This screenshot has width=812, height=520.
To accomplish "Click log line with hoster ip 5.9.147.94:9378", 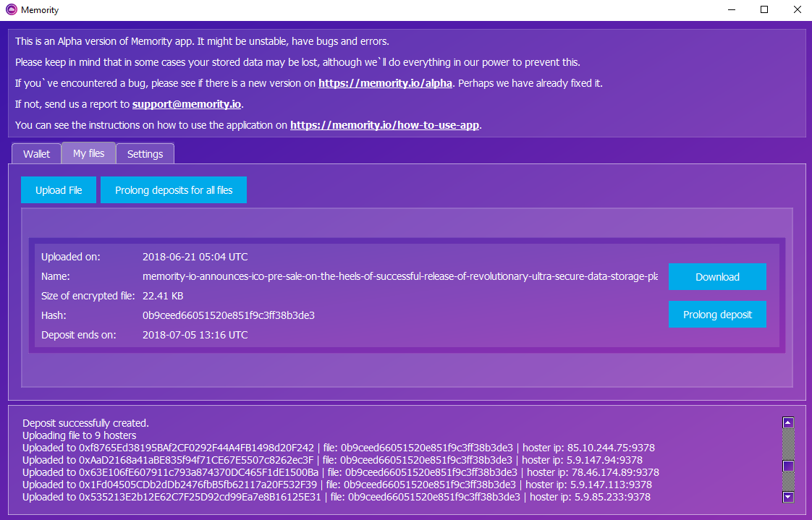I will click(x=332, y=460).
